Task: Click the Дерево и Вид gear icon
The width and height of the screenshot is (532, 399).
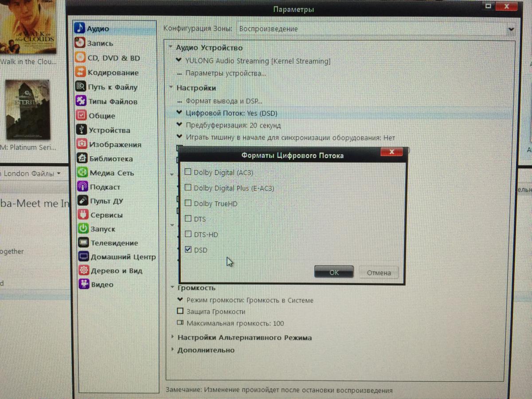Action: (x=84, y=270)
